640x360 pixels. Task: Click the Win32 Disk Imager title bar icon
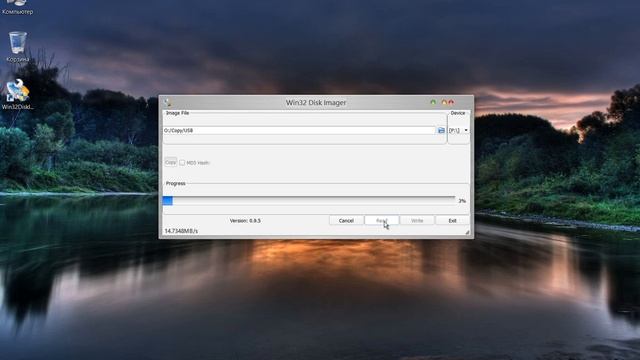(167, 102)
